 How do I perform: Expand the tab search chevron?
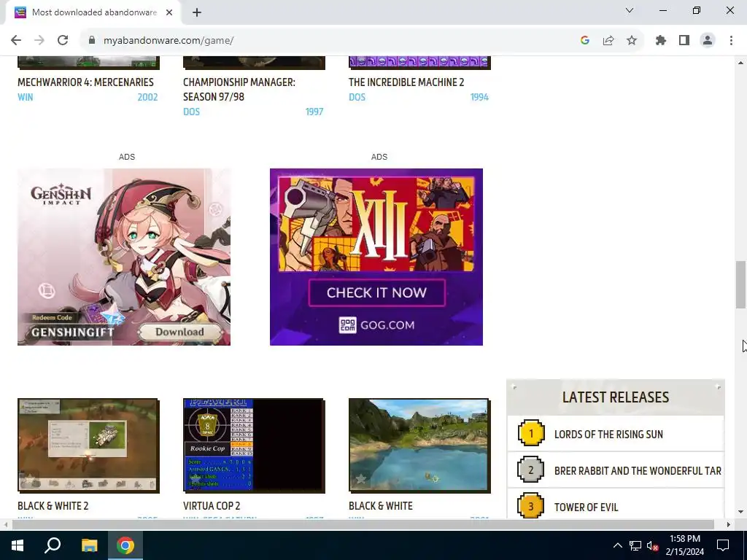pyautogui.click(x=630, y=10)
